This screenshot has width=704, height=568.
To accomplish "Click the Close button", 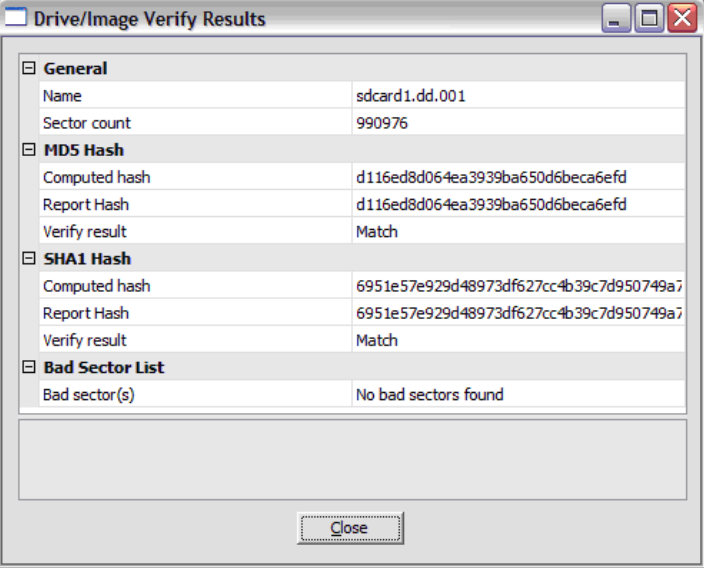I will [349, 528].
